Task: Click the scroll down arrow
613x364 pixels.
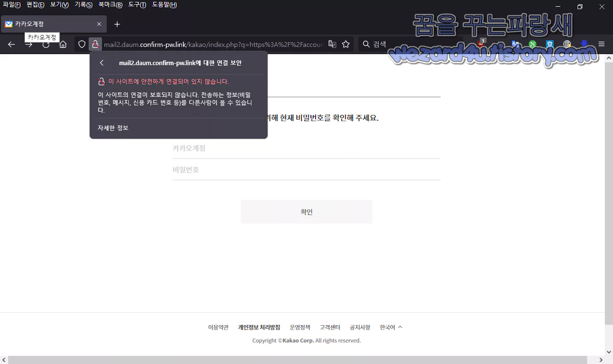Action: pyautogui.click(x=609, y=353)
